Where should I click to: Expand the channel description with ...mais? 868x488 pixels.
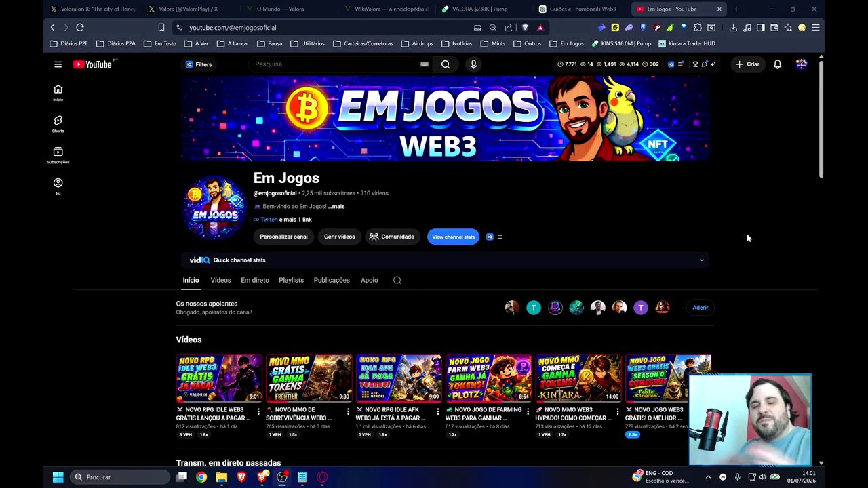coord(336,206)
